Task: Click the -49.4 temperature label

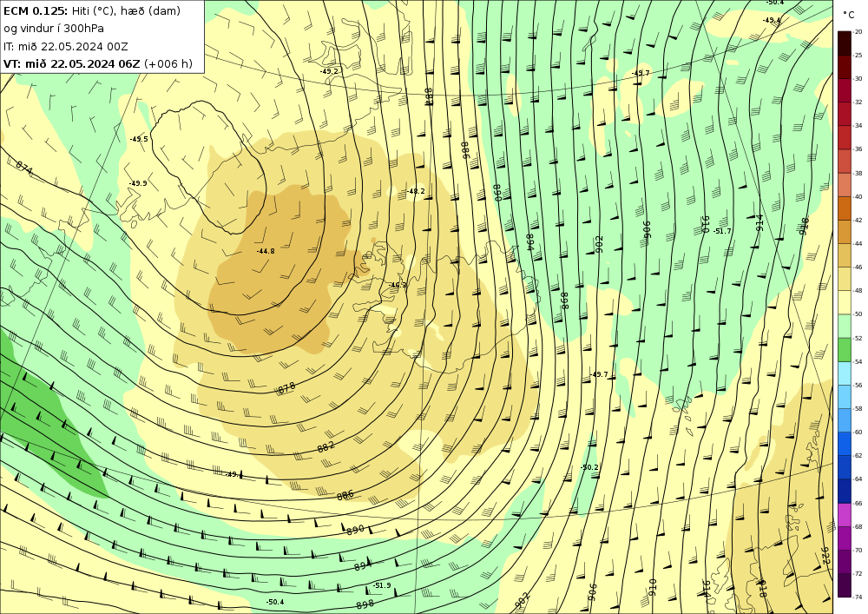Action: [771, 20]
